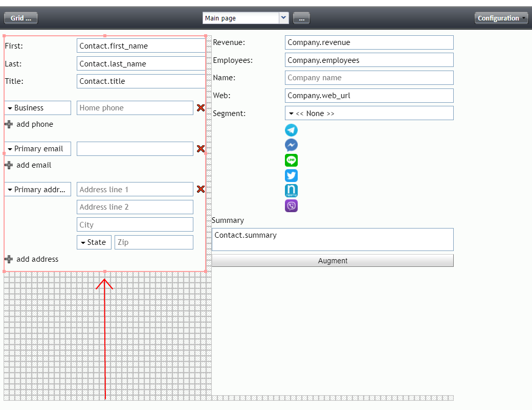Select the Company.revenue field

[x=369, y=42]
